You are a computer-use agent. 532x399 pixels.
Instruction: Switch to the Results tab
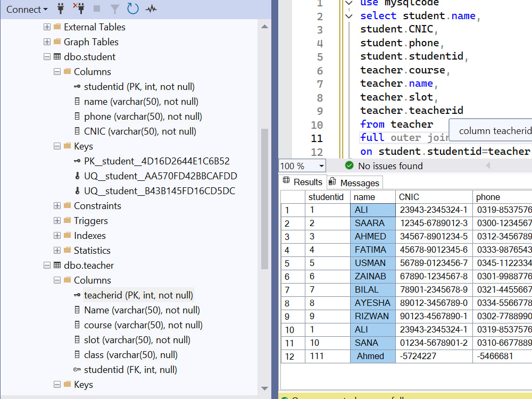tap(303, 182)
